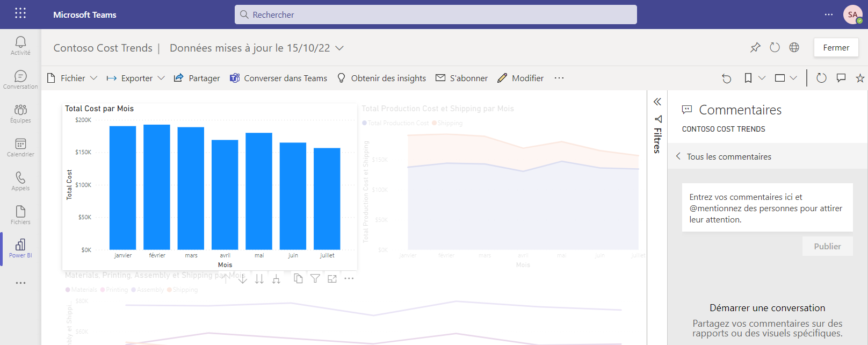This screenshot has width=868, height=345.
Task: Refresh visuals using toolbar refresh icon
Action: click(x=821, y=78)
